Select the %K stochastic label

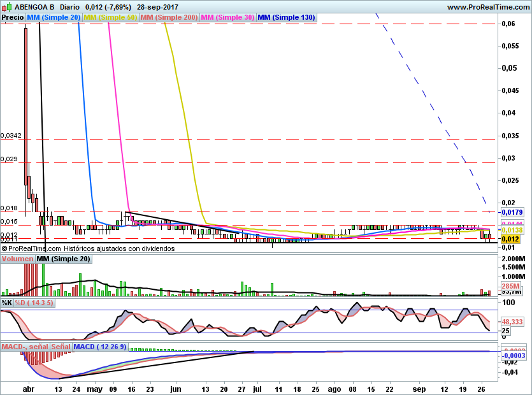pos(7,303)
